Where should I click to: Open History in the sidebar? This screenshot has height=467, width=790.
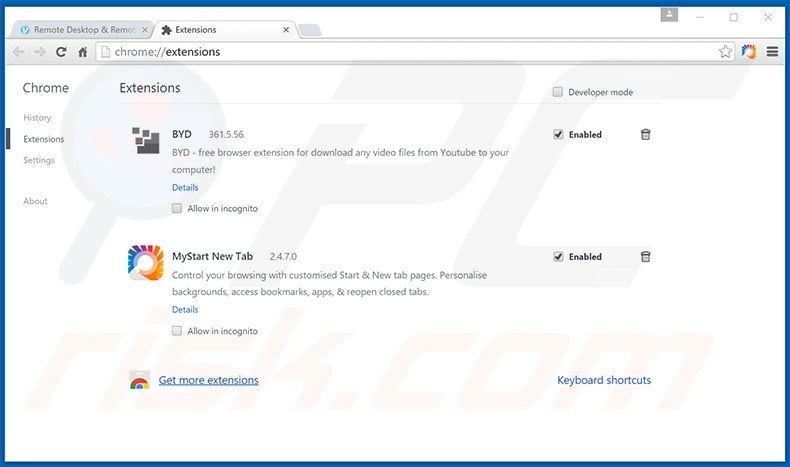tap(37, 117)
